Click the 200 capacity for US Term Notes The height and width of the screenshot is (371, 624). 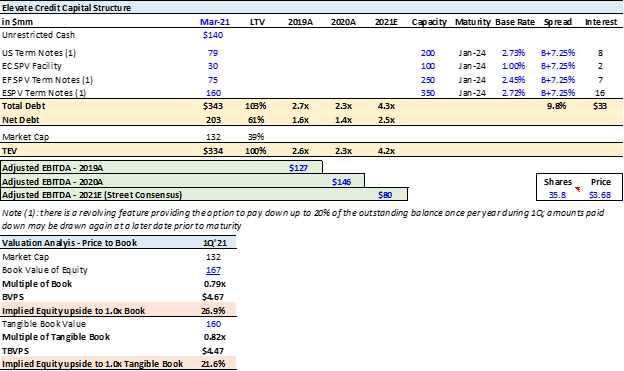428,53
